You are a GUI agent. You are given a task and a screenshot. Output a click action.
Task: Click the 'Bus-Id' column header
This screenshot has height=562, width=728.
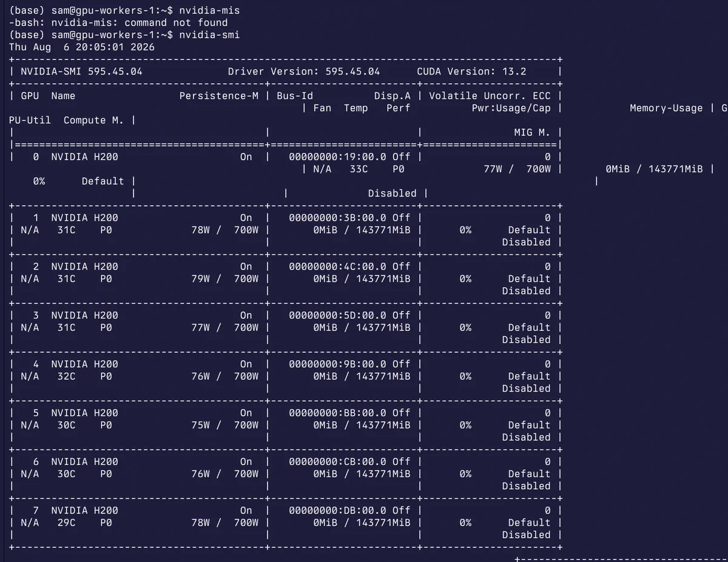click(295, 96)
